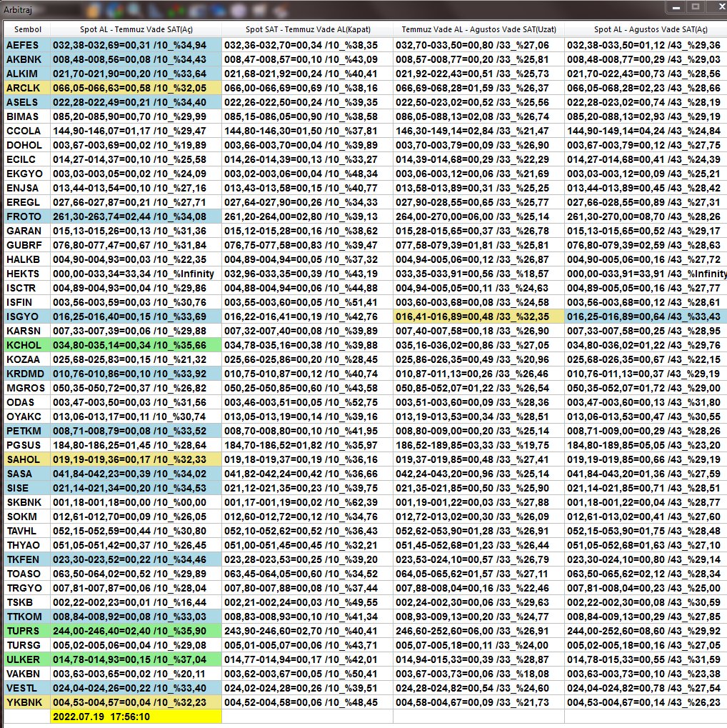The width and height of the screenshot is (727, 728).
Task: Click the HEKTS cell '000,00-033,34=33,34 /10_%Infinity'
Action: click(136, 274)
